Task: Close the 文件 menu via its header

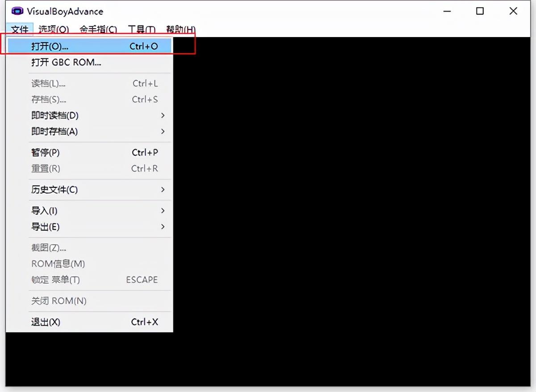Action: (20, 29)
